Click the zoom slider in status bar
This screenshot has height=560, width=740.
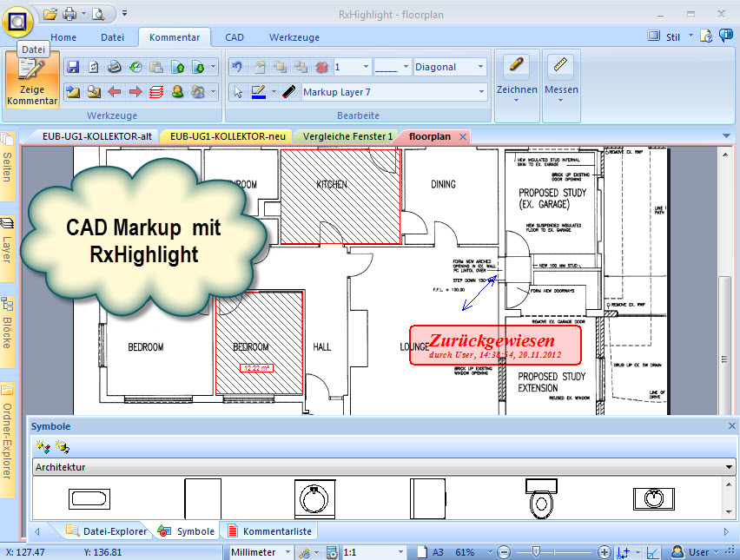536,552
